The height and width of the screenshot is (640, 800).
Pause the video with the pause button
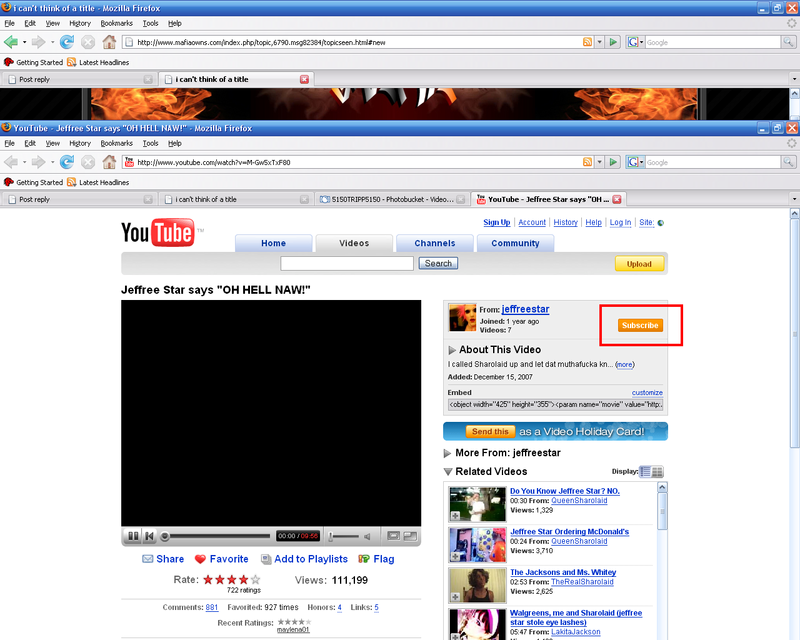tap(132, 537)
